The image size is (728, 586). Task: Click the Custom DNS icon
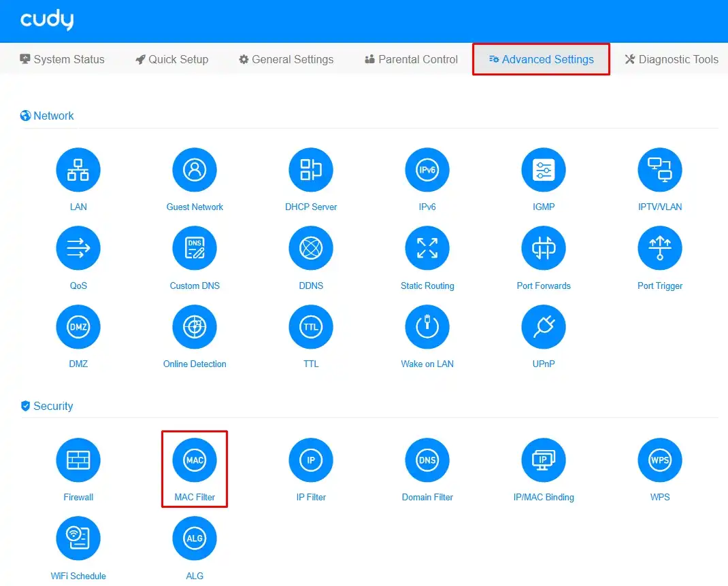(x=195, y=248)
